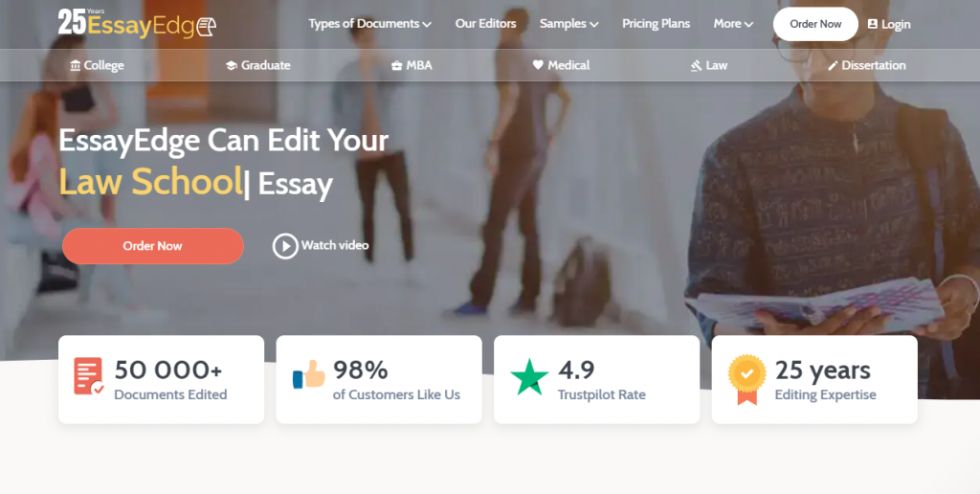The width and height of the screenshot is (980, 494).
Task: Open the Our Editors page
Action: [x=485, y=24]
